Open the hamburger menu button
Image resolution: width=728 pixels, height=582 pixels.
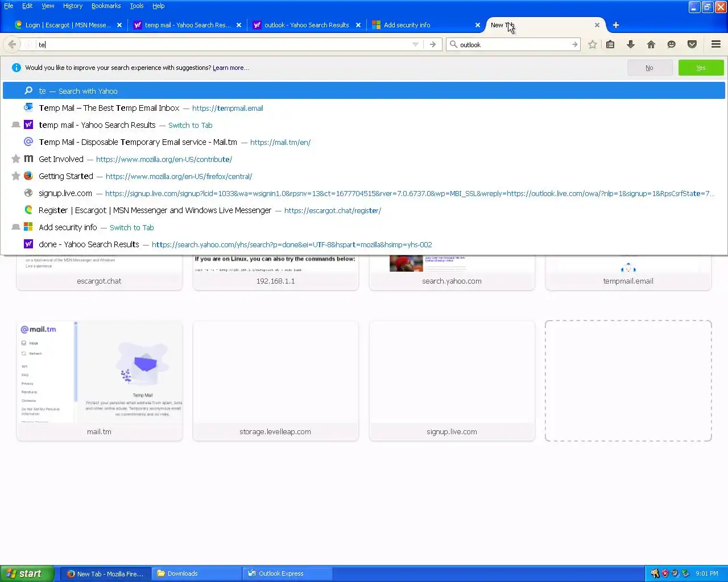716,44
